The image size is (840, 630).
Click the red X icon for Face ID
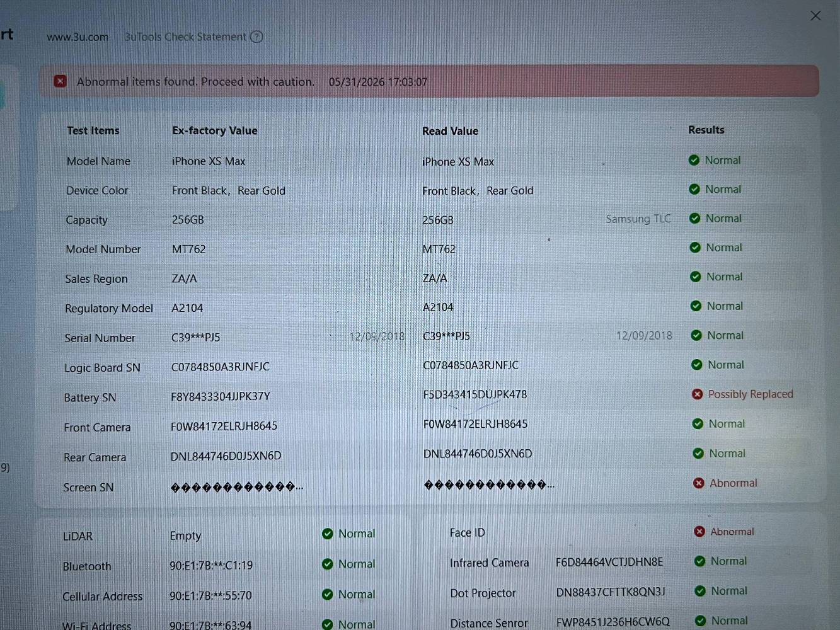point(699,532)
